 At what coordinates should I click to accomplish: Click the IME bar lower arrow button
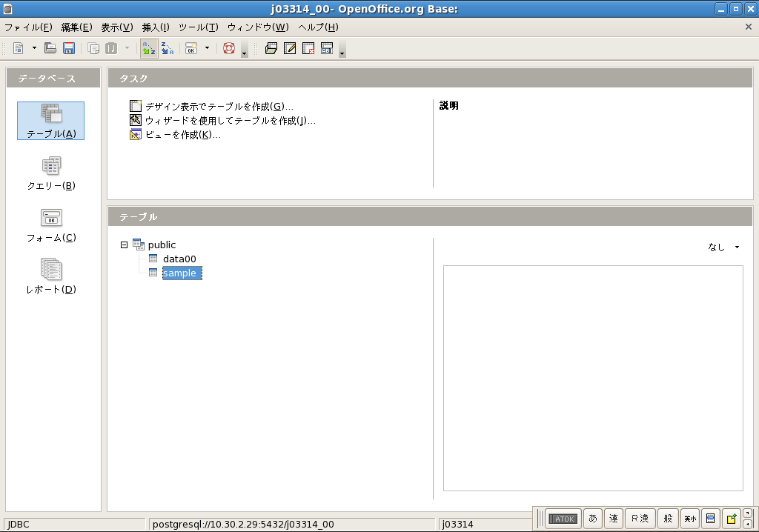point(748,524)
